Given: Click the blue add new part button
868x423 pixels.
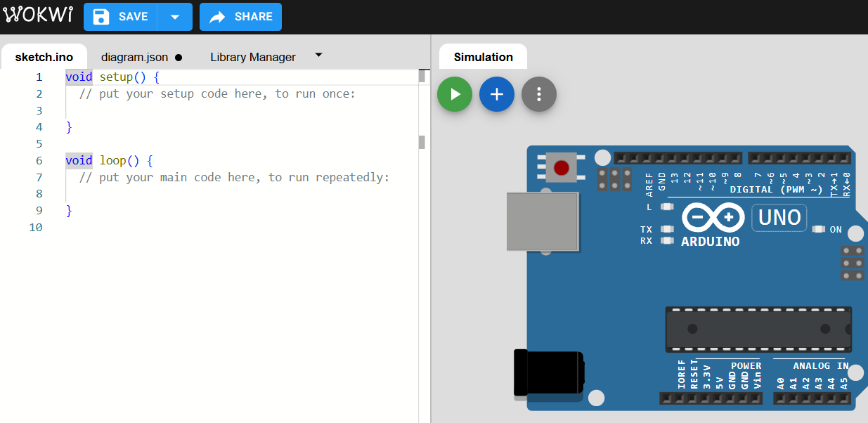Looking at the screenshot, I should (x=496, y=94).
